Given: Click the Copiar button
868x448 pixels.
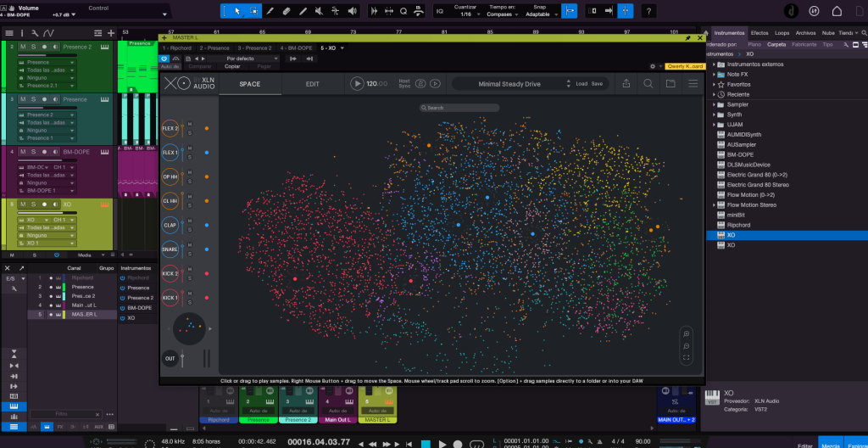Looking at the screenshot, I should [x=232, y=65].
